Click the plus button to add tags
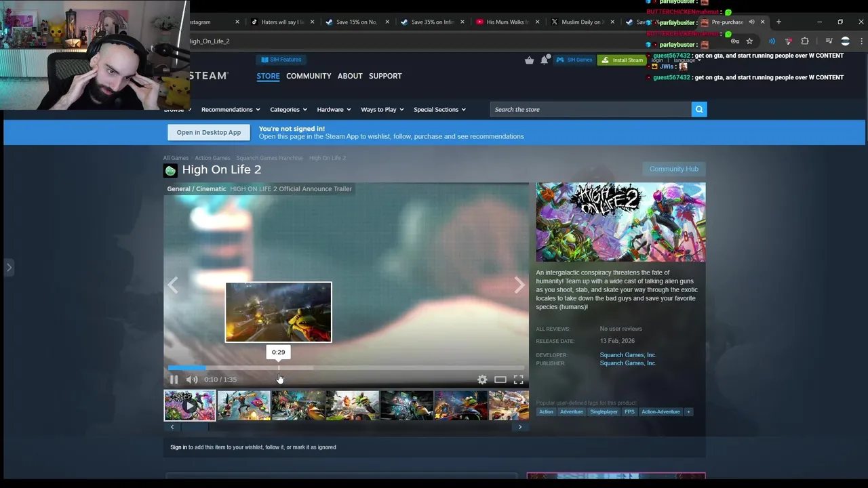Viewport: 868px width, 488px height. (688, 411)
